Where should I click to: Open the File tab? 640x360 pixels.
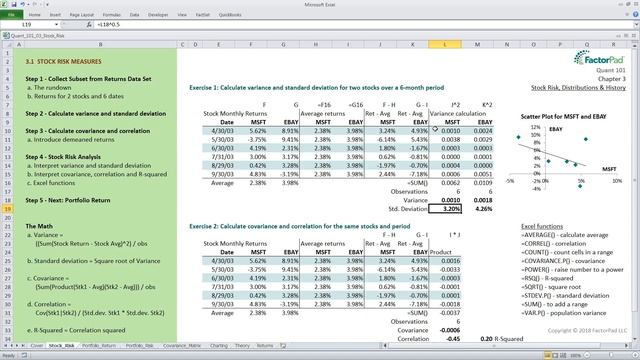pos(11,15)
